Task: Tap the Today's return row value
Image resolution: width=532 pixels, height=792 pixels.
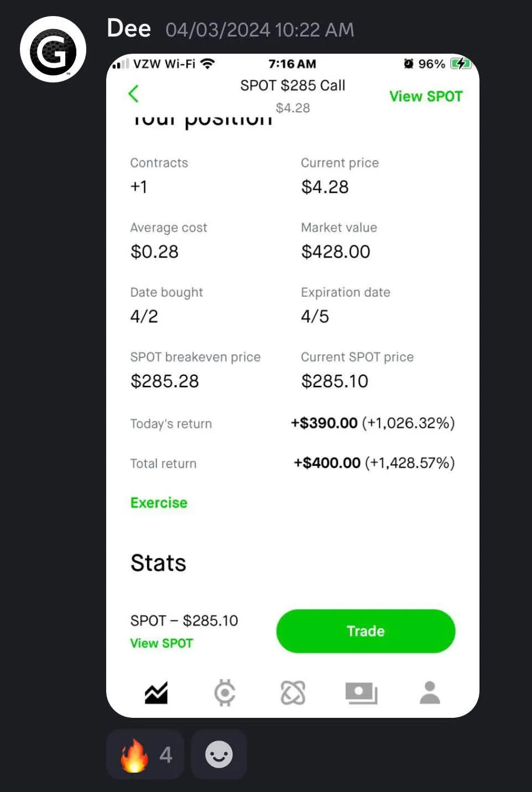Action: coord(373,423)
